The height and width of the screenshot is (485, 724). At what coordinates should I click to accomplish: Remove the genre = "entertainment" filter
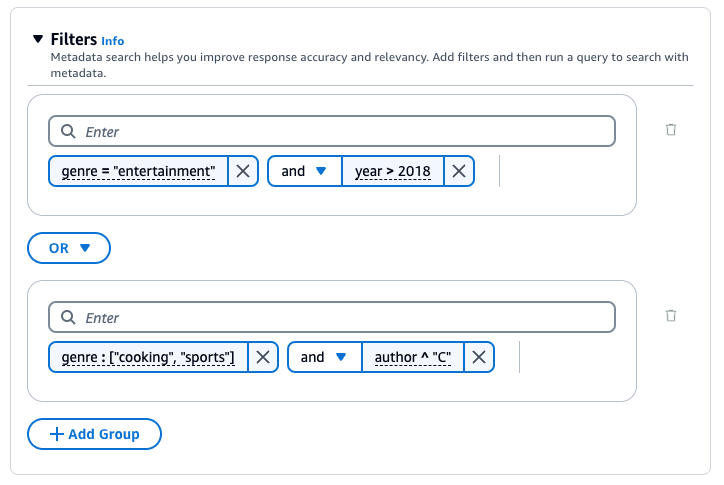click(x=243, y=171)
